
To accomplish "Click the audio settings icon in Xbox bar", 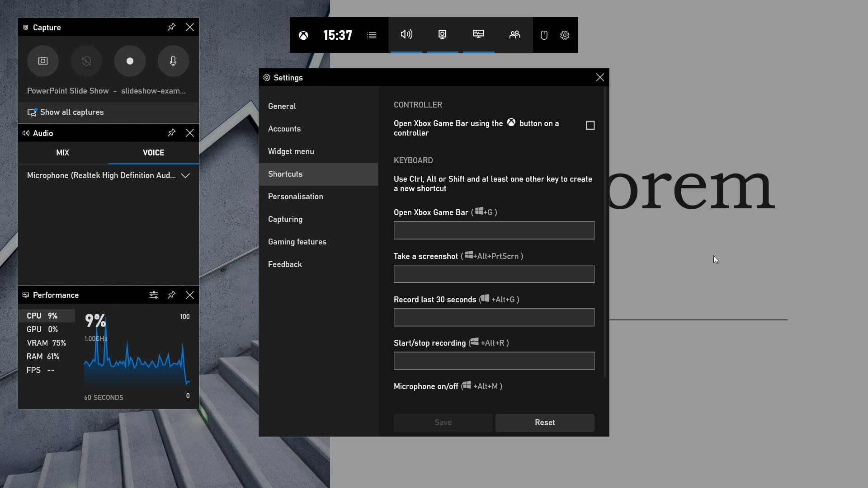I will (406, 34).
